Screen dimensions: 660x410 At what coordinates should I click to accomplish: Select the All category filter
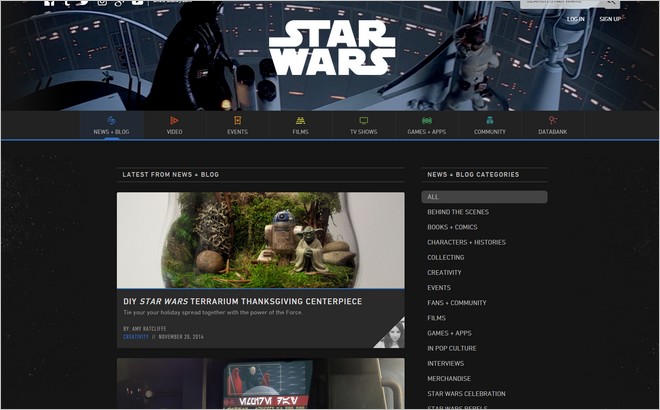[484, 197]
